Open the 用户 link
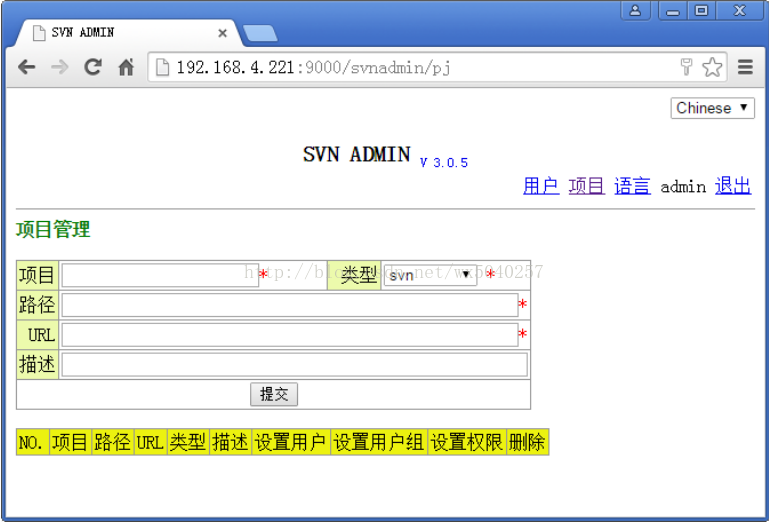The image size is (769, 522). pyautogui.click(x=541, y=186)
